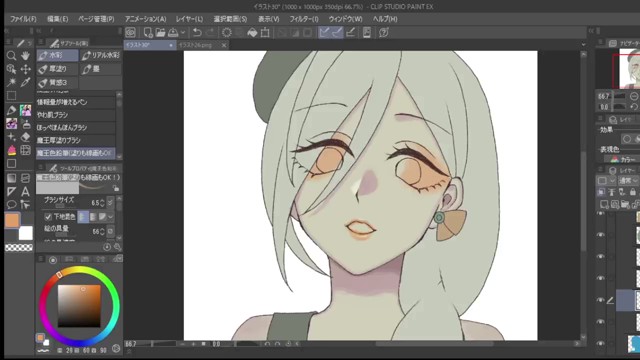The image size is (640, 360).
Task: Toggle the Lock layer icon
Action: click(x=633, y=192)
